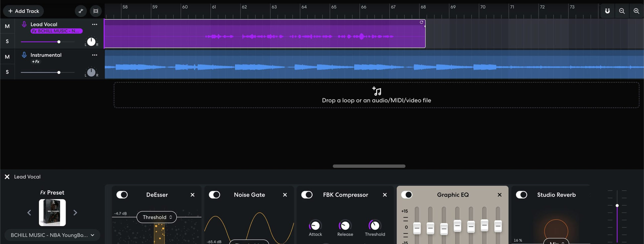The height and width of the screenshot is (244, 644).
Task: Toggle the magnet snap icon
Action: click(x=607, y=11)
